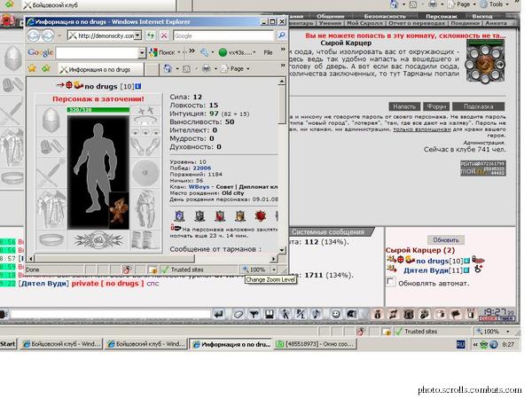Click the red X Stop icon
This screenshot has height=399, width=532.
tap(164, 35)
